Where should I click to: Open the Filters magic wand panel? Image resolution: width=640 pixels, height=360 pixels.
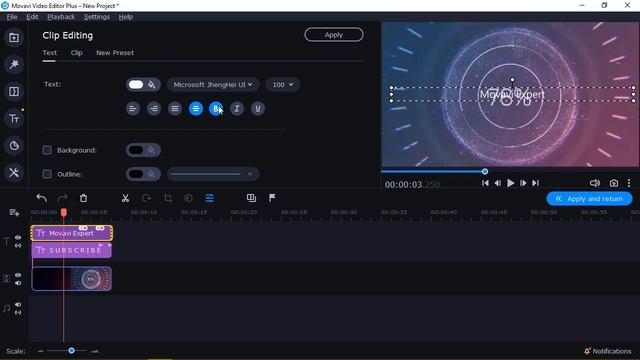(x=14, y=64)
